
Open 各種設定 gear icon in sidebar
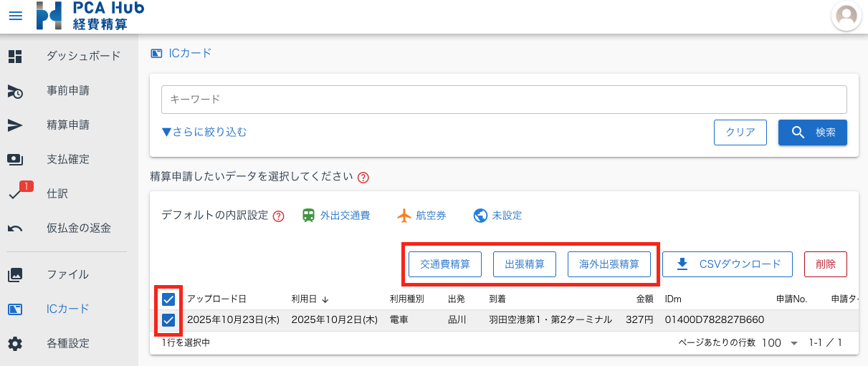[x=15, y=343]
